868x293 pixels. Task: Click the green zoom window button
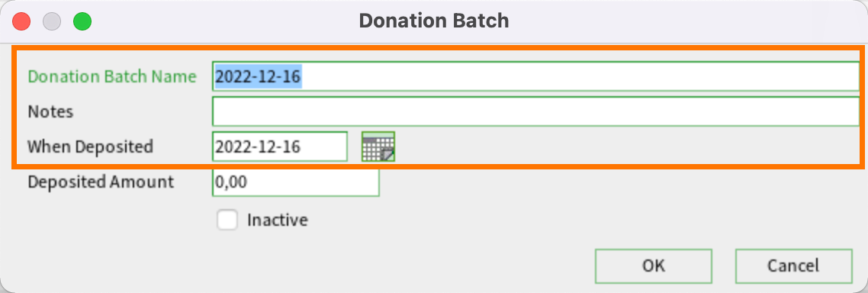click(82, 21)
